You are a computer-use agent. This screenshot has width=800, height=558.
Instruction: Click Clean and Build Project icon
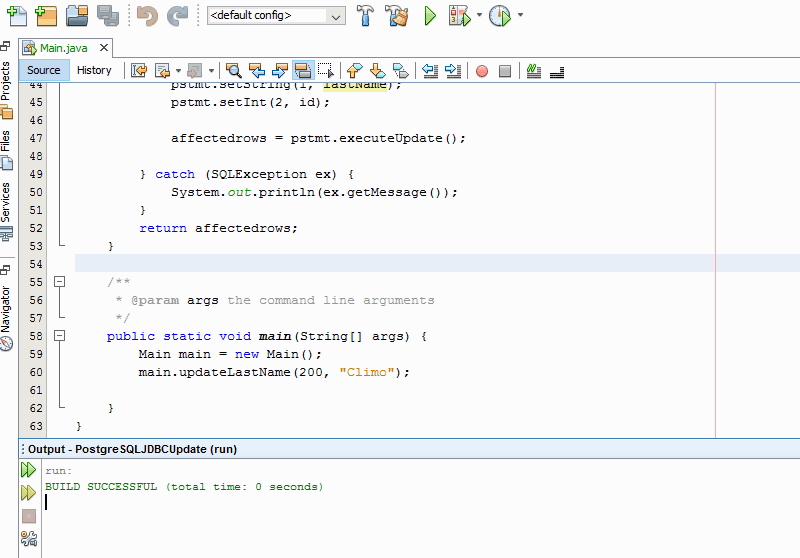pos(397,15)
